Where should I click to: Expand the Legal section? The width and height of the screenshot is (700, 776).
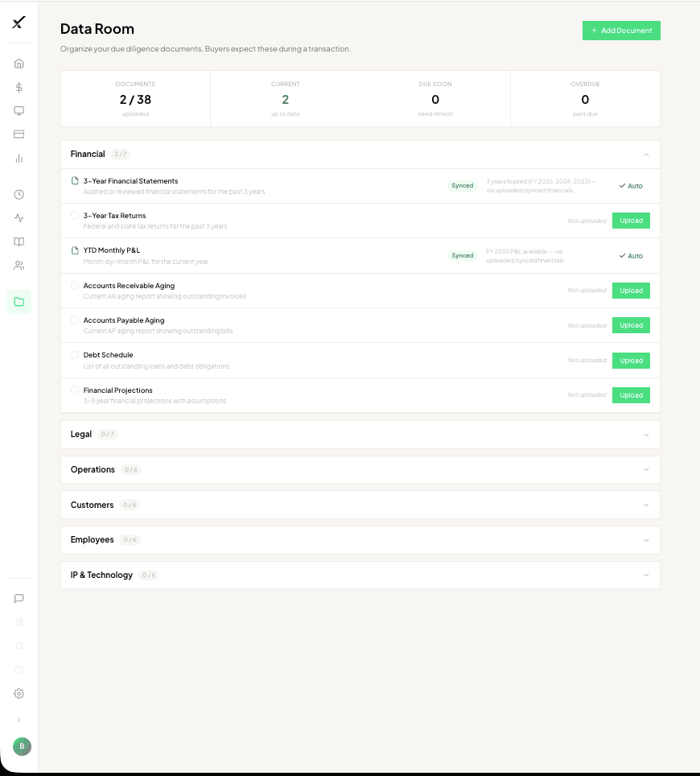point(646,434)
